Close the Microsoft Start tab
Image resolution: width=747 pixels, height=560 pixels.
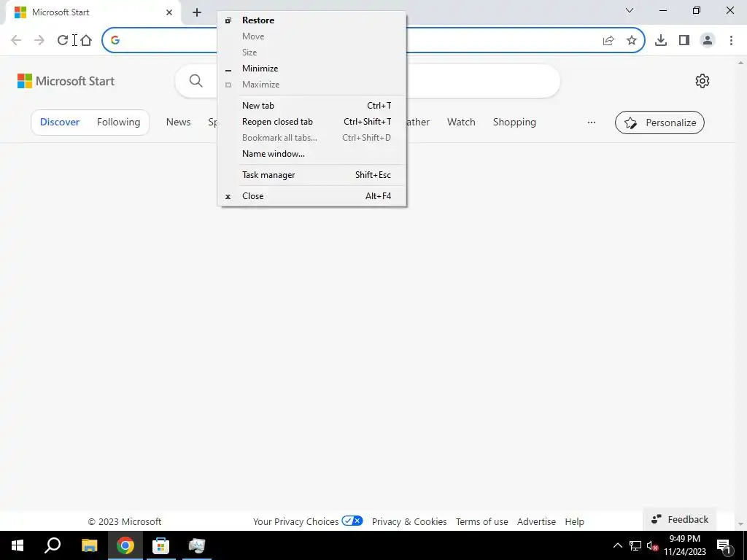pos(169,12)
